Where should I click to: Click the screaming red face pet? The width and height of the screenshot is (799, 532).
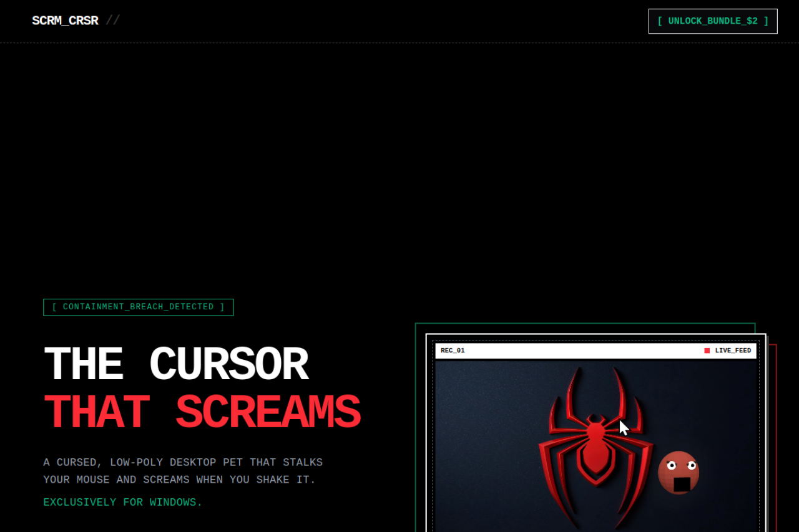[x=679, y=473]
